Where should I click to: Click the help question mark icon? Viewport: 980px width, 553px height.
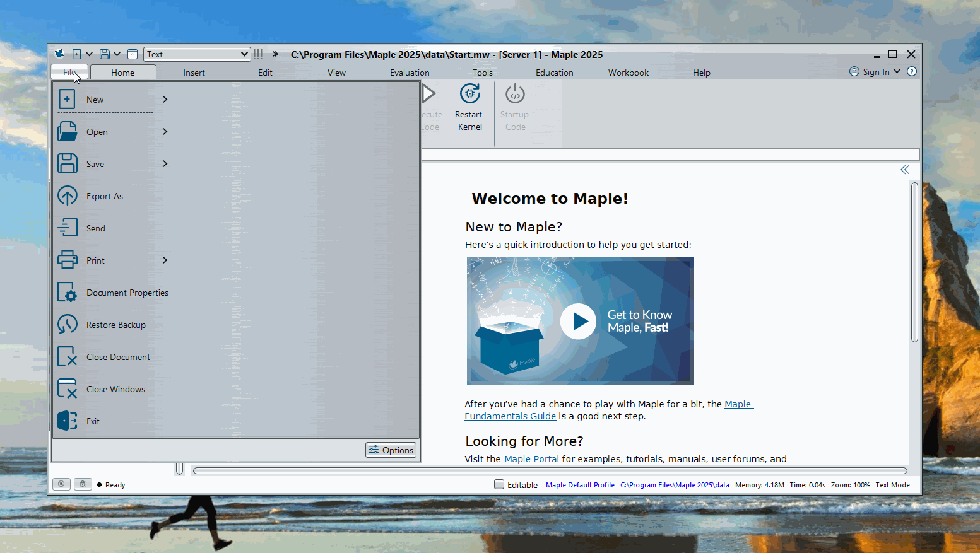(911, 72)
